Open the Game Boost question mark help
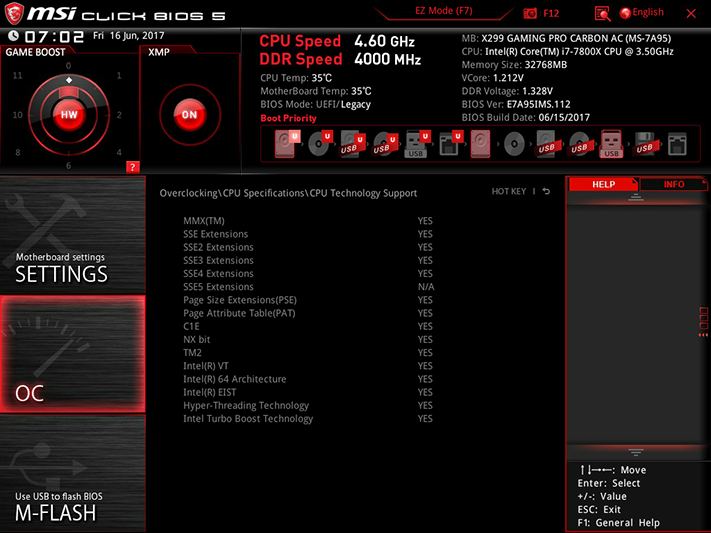711x533 pixels. pos(132,167)
